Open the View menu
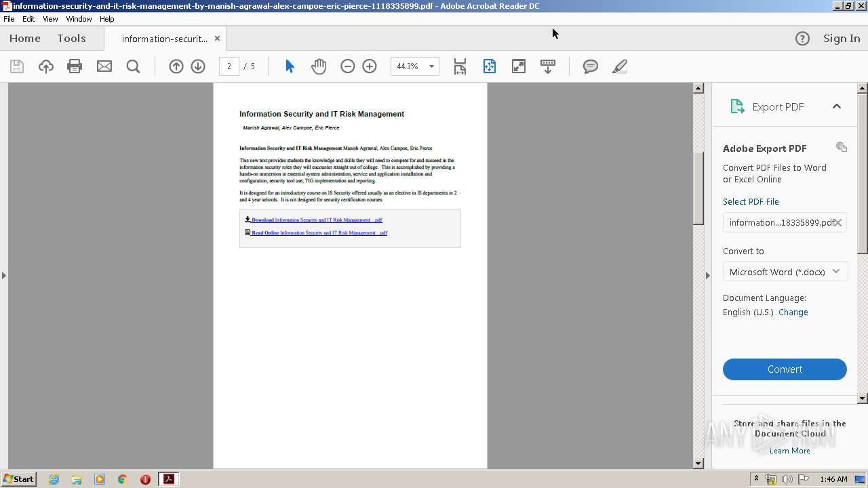Viewport: 868px width, 488px height. pyautogui.click(x=50, y=19)
